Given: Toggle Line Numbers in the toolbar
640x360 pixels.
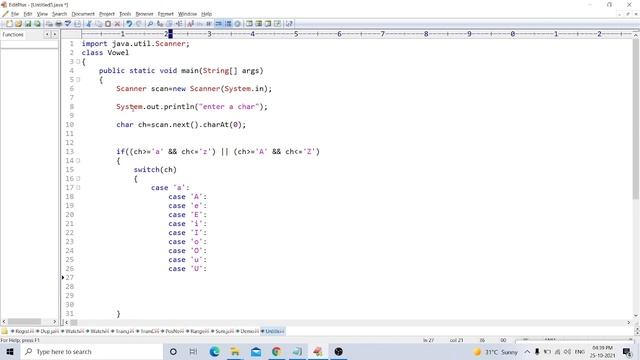Looking at the screenshot, I should pos(228,24).
